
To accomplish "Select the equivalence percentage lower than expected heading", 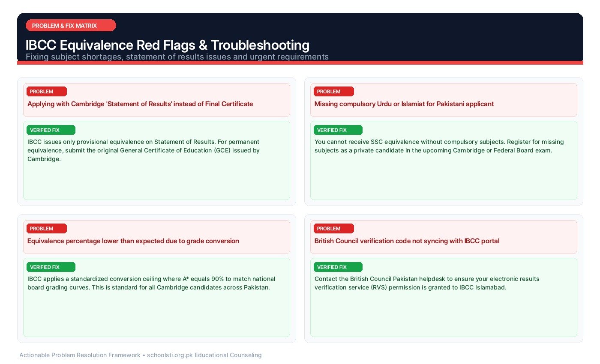I will (133, 241).
